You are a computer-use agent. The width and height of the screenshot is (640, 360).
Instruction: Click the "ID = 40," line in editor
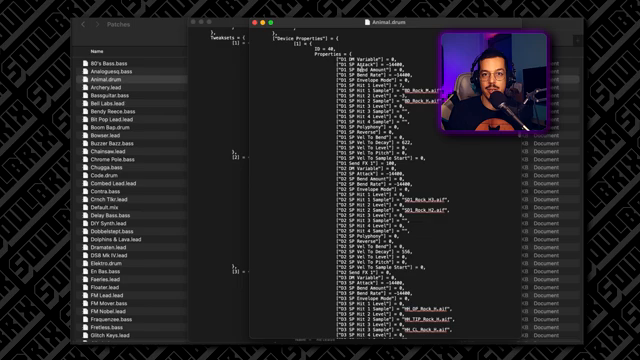coord(325,49)
